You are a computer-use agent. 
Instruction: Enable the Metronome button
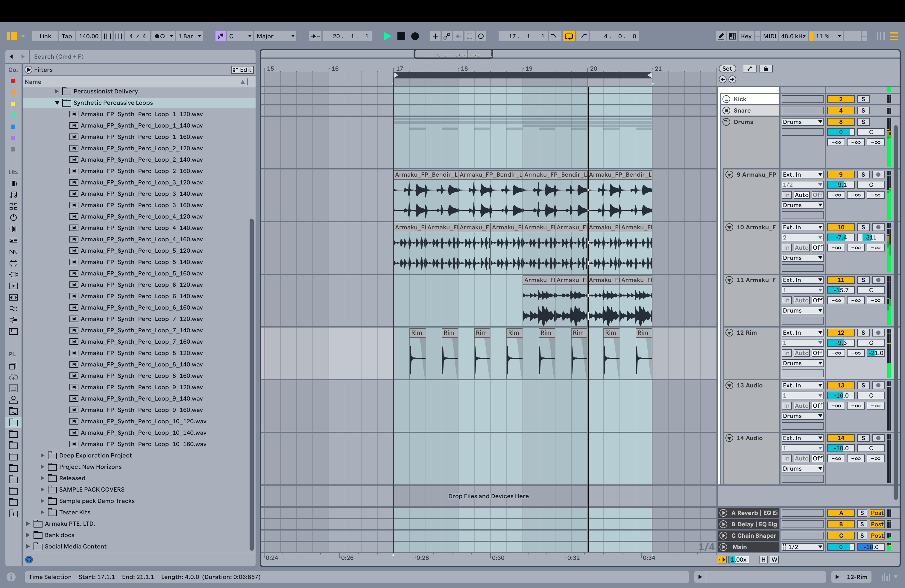tap(160, 36)
